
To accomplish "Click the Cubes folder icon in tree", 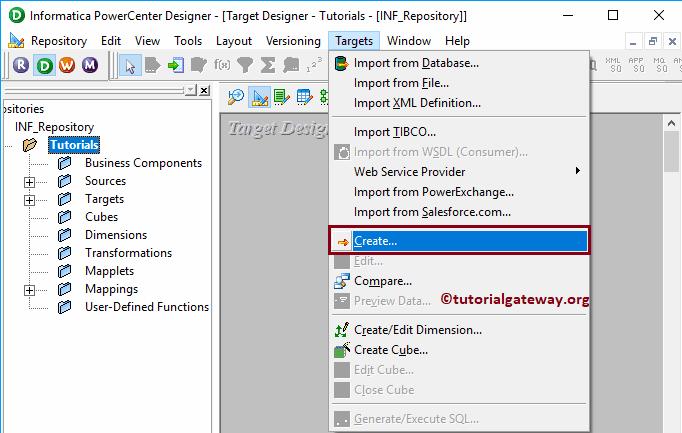I will click(65, 217).
